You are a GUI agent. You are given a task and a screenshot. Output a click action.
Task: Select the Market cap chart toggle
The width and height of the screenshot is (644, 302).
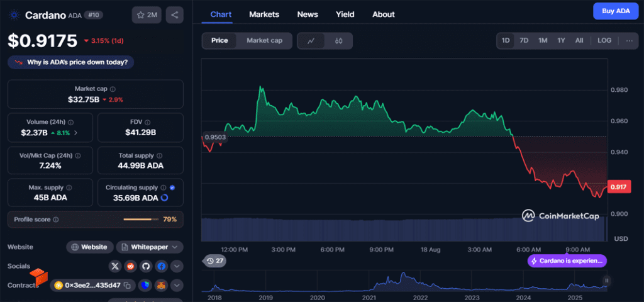(265, 41)
